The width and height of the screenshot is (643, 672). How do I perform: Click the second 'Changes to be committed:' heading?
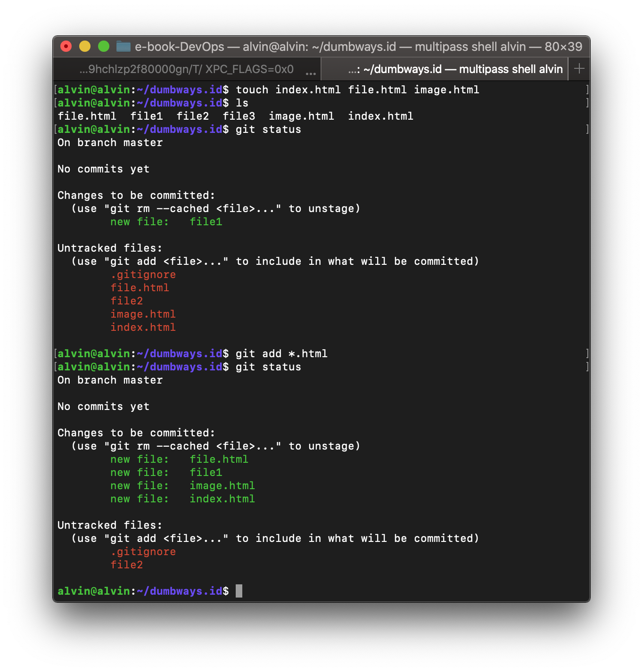[x=136, y=433]
